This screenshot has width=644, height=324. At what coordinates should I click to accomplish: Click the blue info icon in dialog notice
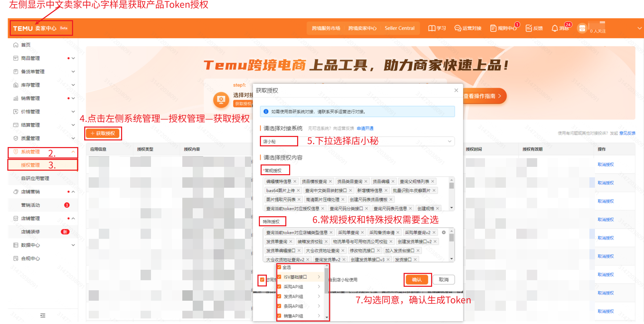266,112
